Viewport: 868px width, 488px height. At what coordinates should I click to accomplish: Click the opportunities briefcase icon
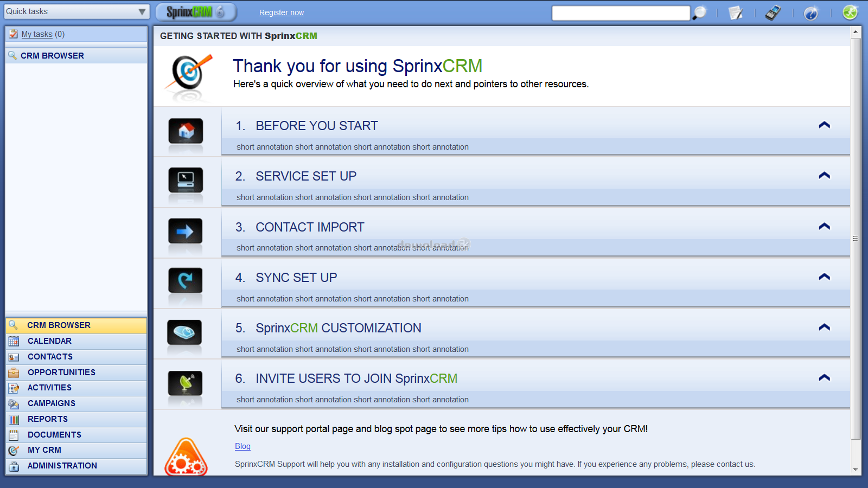click(x=14, y=373)
